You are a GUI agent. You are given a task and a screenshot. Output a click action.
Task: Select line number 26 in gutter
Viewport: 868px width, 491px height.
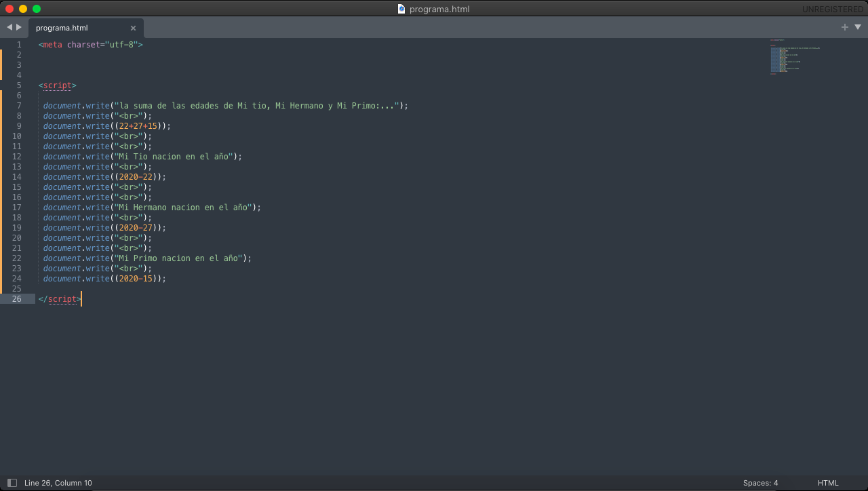[x=16, y=299]
